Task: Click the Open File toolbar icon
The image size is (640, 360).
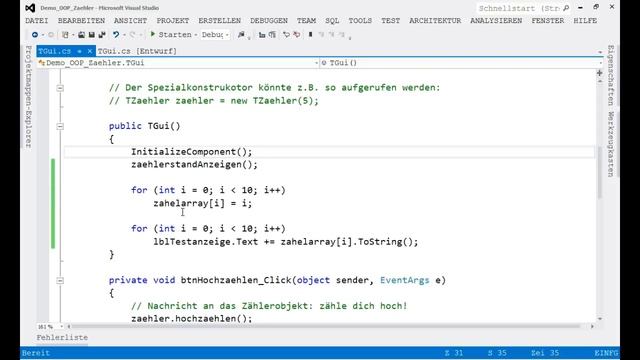Action: tap(81, 35)
